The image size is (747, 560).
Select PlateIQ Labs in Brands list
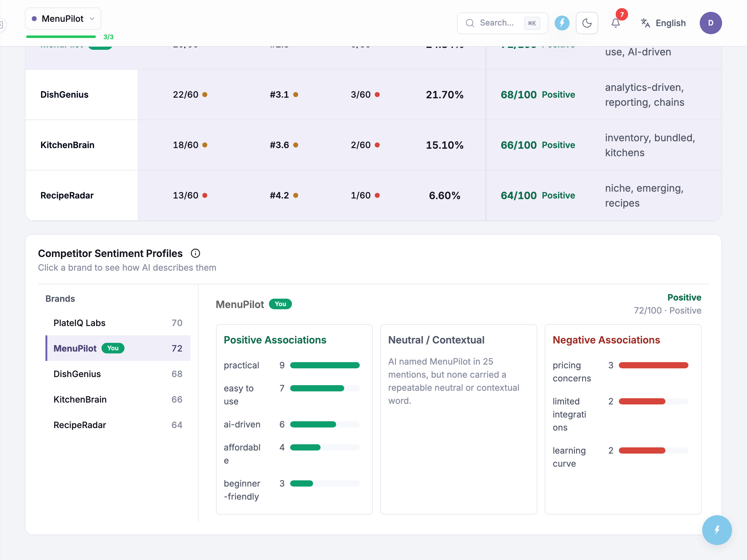point(118,323)
